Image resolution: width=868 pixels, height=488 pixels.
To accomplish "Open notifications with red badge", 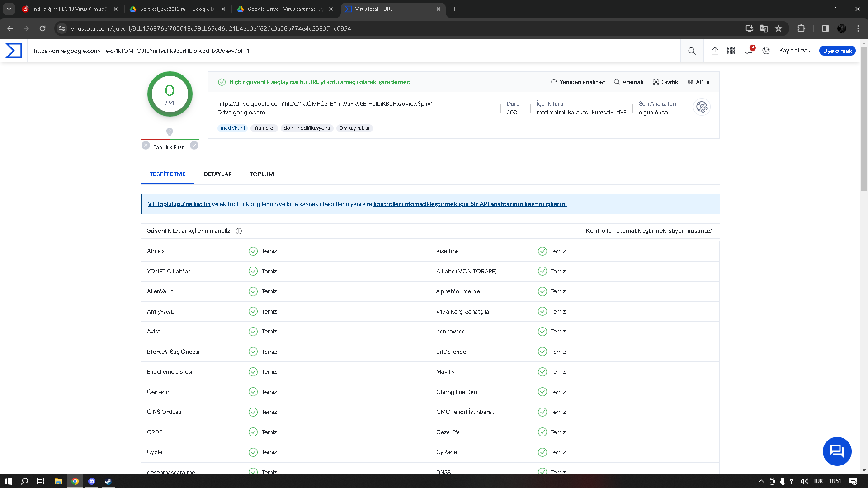I will [749, 51].
